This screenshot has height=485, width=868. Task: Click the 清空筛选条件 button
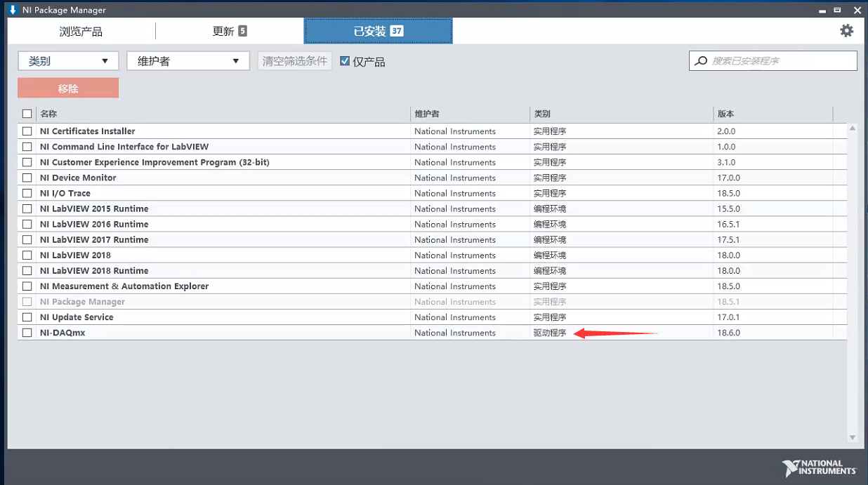(295, 61)
